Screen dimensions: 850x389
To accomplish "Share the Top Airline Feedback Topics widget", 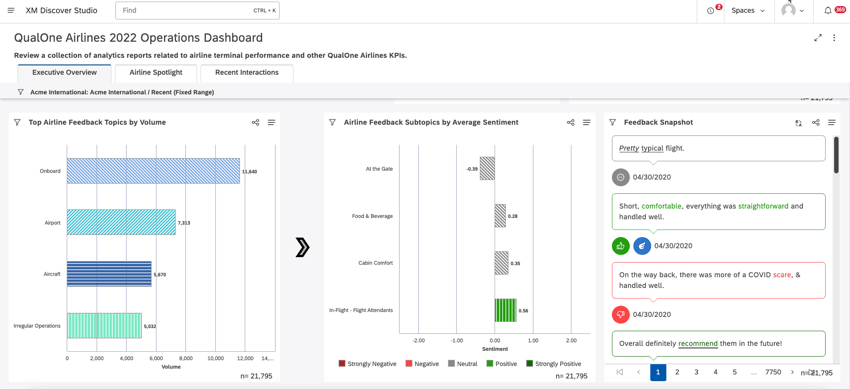I will pyautogui.click(x=255, y=122).
